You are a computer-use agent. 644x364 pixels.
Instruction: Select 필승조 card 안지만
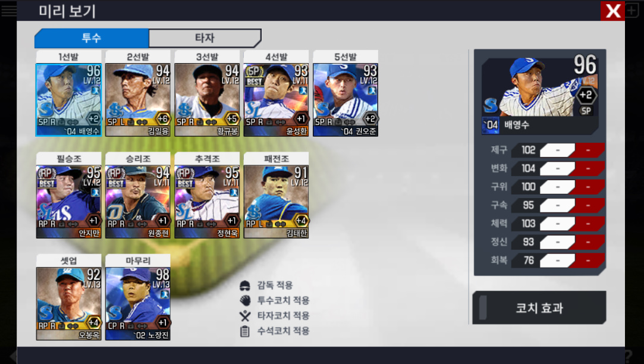point(68,202)
